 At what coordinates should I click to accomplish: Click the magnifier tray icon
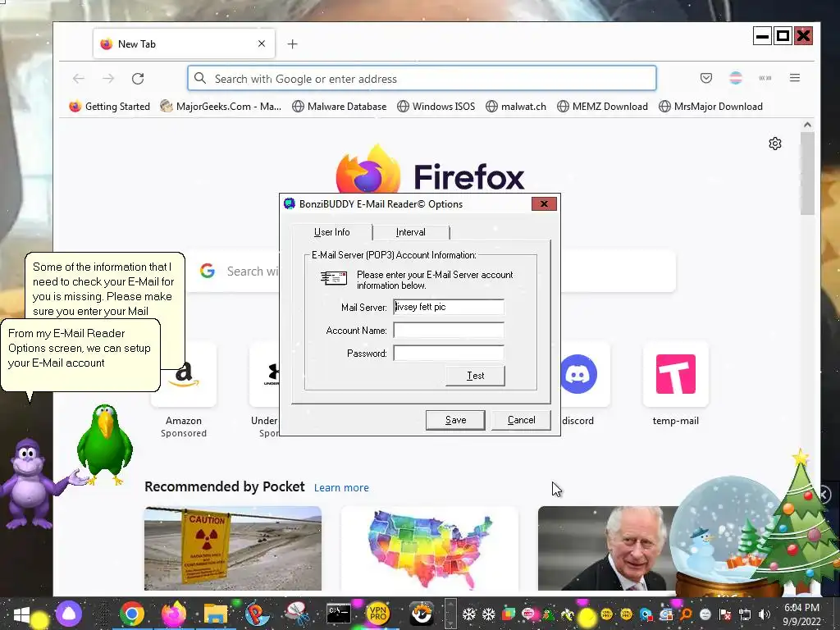pos(685,614)
